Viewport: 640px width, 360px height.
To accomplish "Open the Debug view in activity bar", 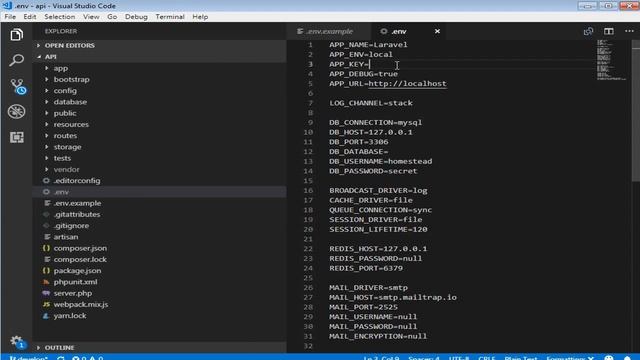I will 16,111.
